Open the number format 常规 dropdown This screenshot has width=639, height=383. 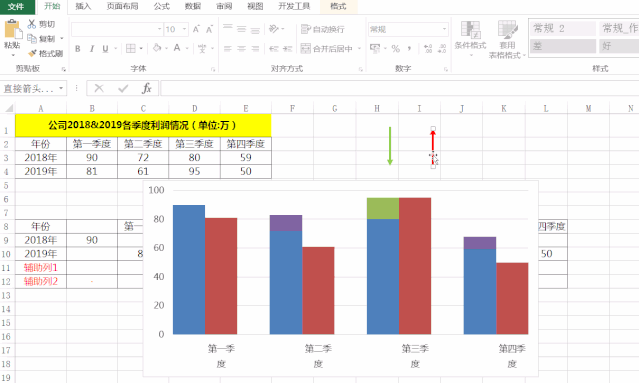click(x=444, y=29)
